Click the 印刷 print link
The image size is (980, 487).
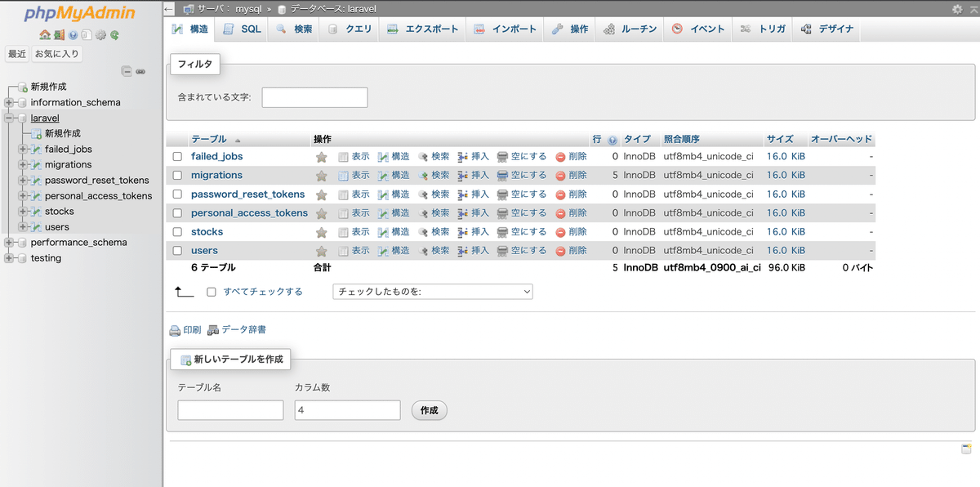click(x=185, y=330)
